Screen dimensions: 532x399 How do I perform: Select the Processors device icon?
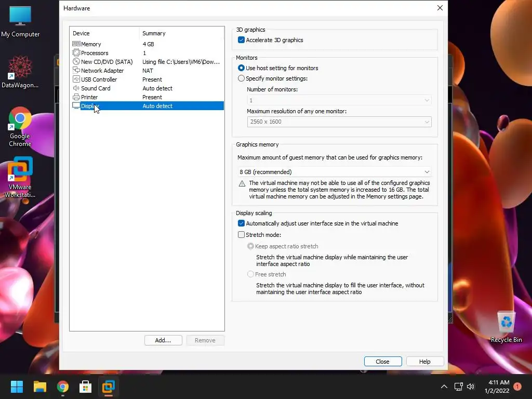pyautogui.click(x=76, y=53)
